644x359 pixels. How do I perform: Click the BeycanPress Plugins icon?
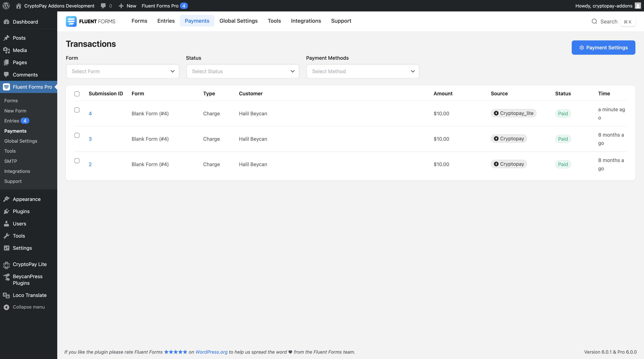(x=6, y=277)
